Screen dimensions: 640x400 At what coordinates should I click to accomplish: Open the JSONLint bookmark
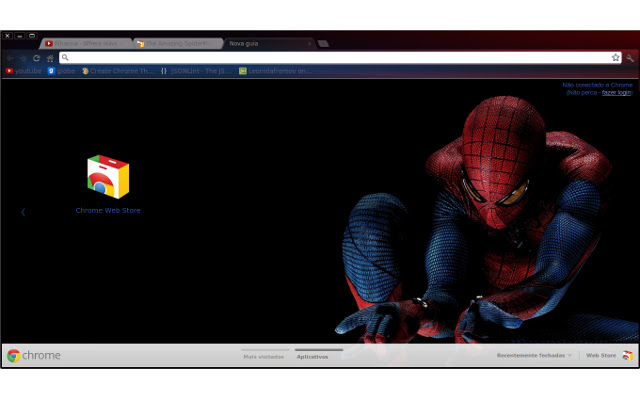(x=197, y=71)
